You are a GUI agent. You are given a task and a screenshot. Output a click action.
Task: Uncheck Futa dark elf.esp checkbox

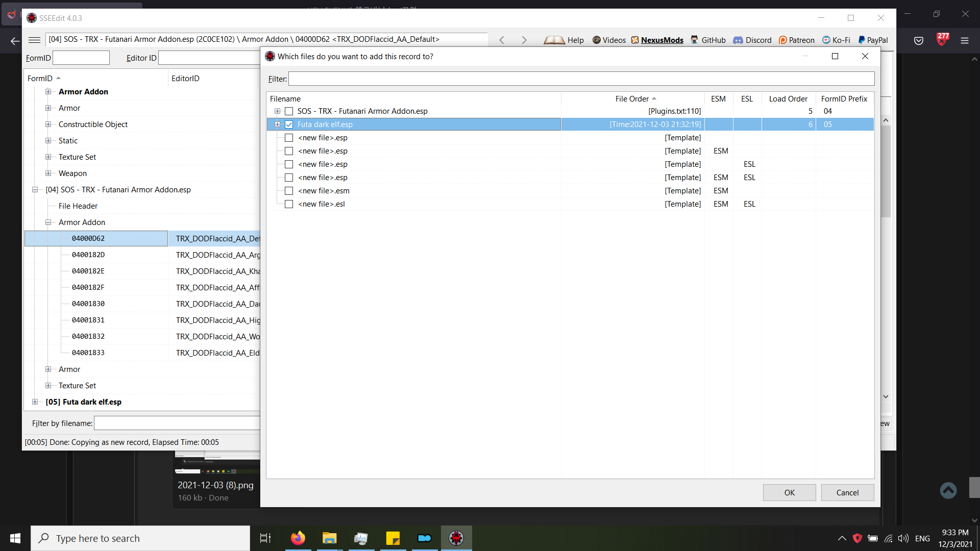(289, 124)
